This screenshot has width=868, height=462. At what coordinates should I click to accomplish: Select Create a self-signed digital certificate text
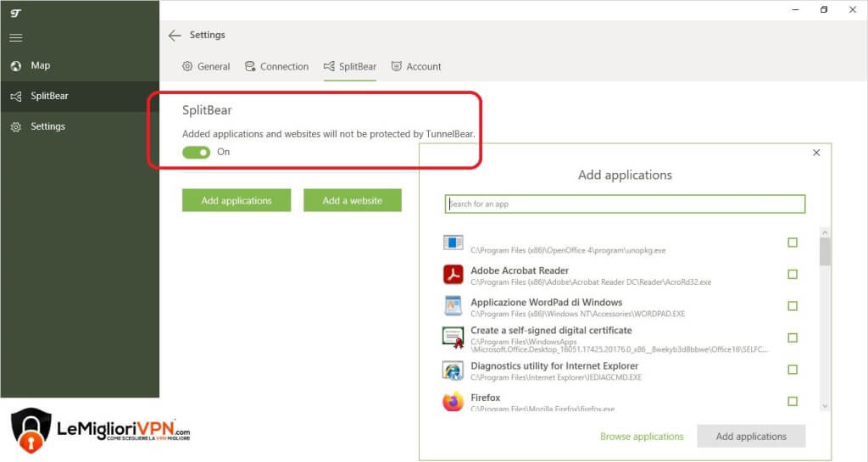pyautogui.click(x=551, y=331)
